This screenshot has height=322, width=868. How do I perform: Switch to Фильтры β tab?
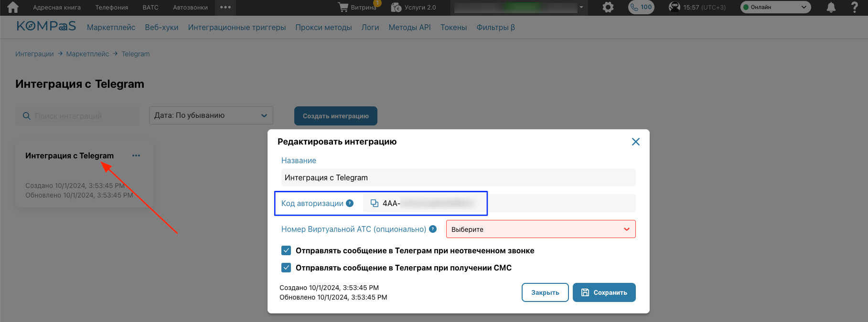pos(495,27)
